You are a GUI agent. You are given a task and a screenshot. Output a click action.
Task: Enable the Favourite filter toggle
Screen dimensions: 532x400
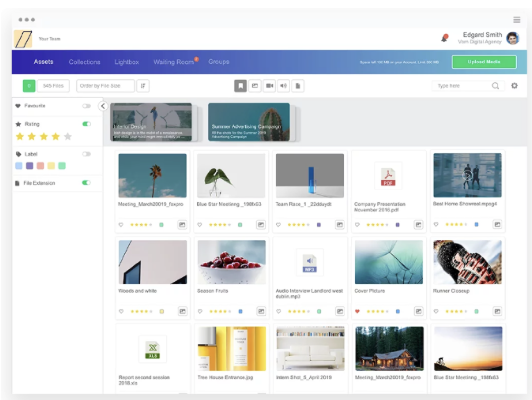(87, 106)
